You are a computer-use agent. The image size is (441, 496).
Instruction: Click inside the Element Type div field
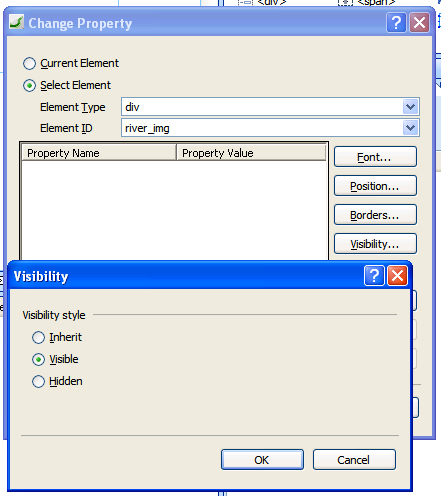tap(262, 107)
